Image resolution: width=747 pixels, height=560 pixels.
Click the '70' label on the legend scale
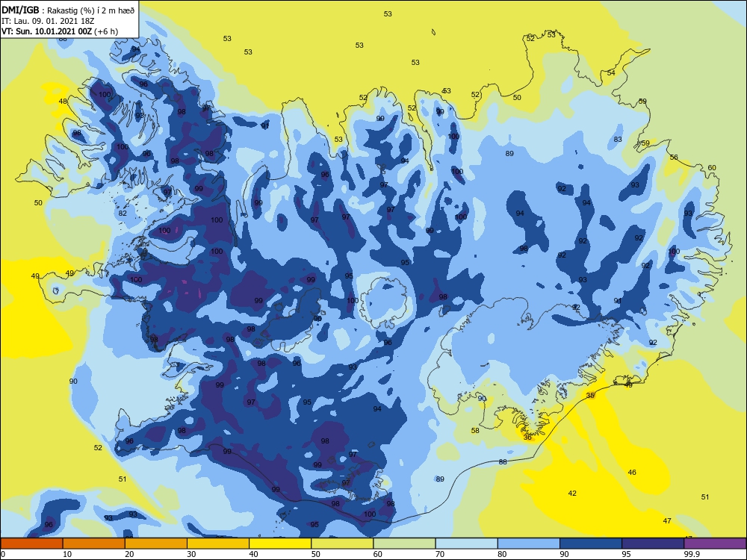(440, 554)
